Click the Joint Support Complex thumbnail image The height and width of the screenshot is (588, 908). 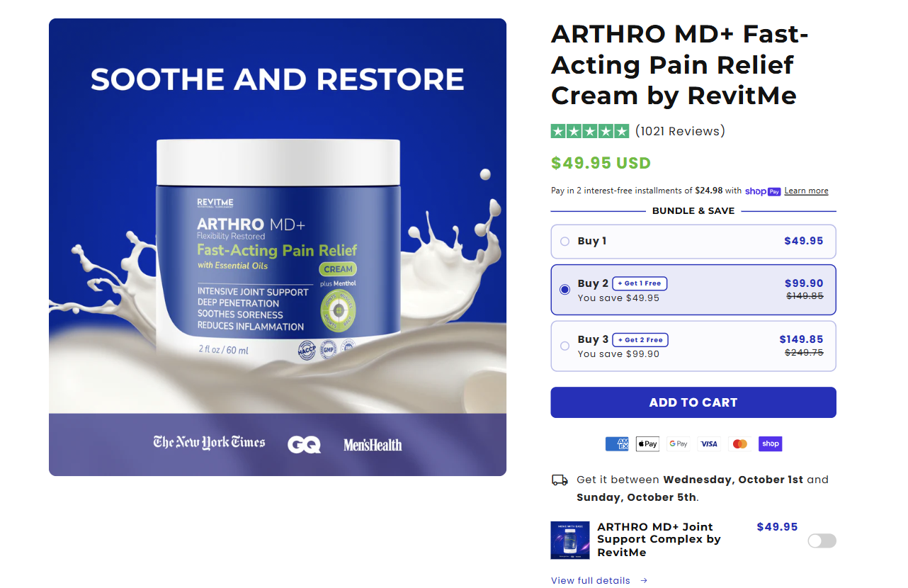coord(570,541)
